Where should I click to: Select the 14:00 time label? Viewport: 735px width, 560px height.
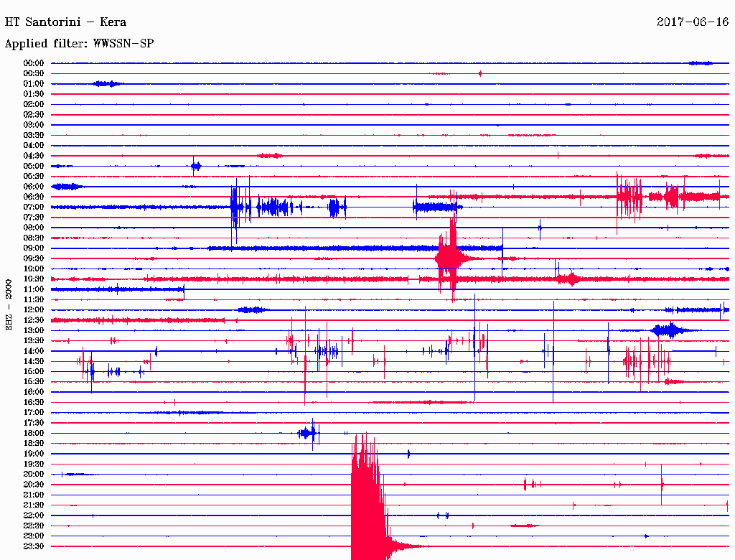pos(34,351)
